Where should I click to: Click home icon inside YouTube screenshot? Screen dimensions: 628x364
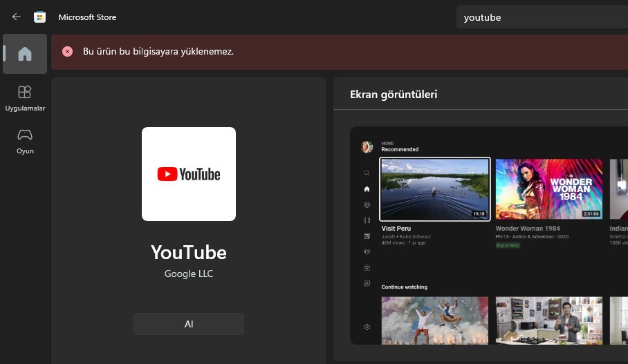click(x=367, y=189)
